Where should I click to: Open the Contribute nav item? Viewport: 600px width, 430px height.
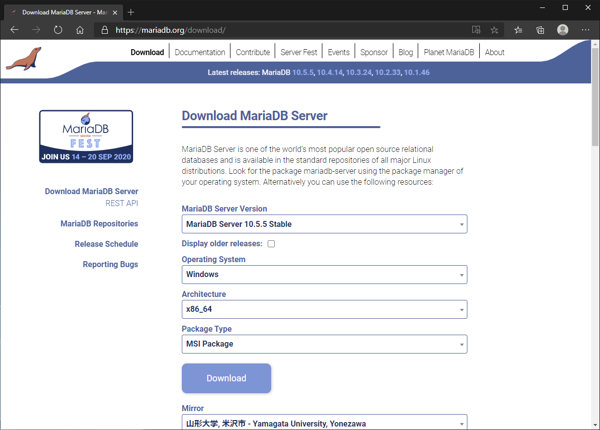tap(253, 52)
